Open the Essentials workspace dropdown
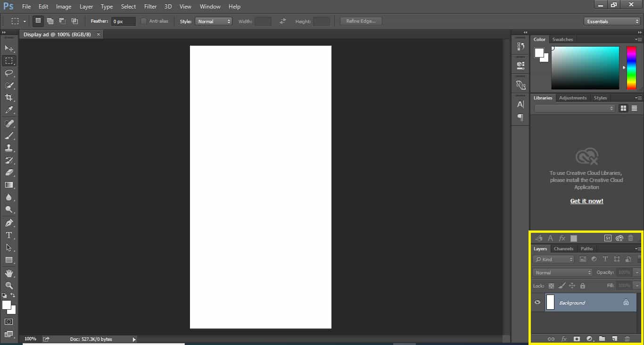 pyautogui.click(x=611, y=21)
